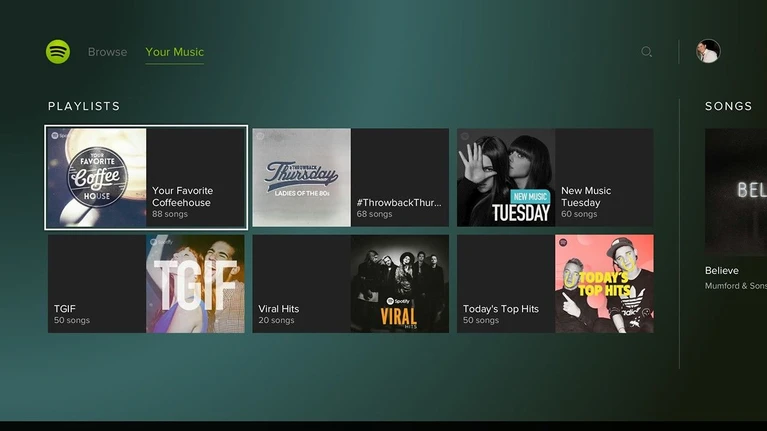The image size is (767, 431).
Task: Open the search magnifier icon
Action: (647, 52)
